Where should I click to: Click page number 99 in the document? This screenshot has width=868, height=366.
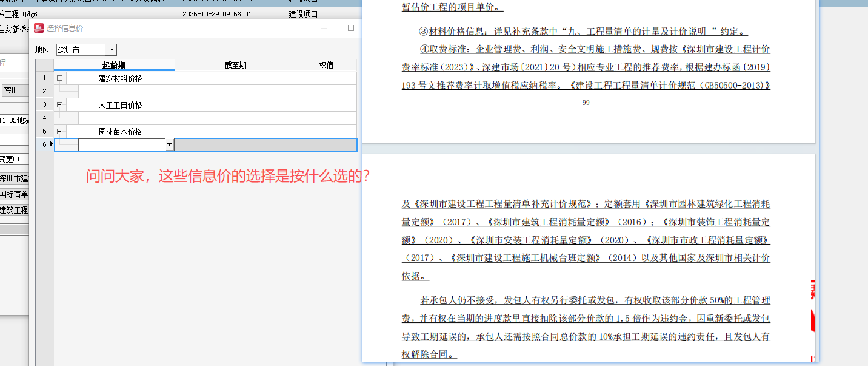pyautogui.click(x=586, y=103)
